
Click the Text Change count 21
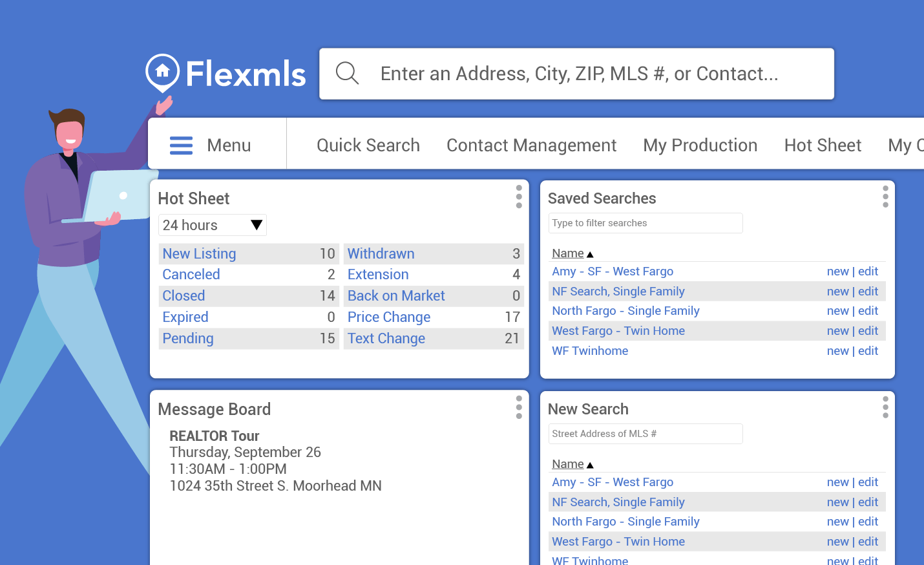tap(512, 338)
